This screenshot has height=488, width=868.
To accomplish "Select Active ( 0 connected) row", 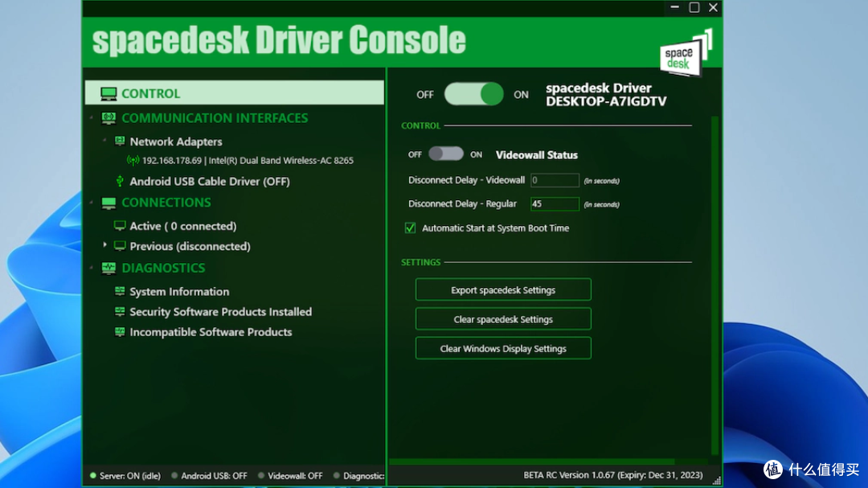I will pyautogui.click(x=182, y=226).
